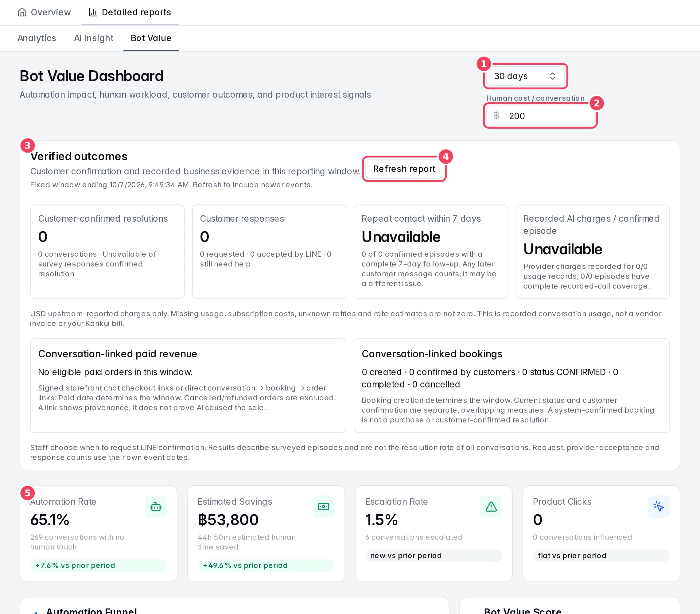Click the +7.6% vs prior period badge
Screen dimensions: 700x614
click(98, 565)
